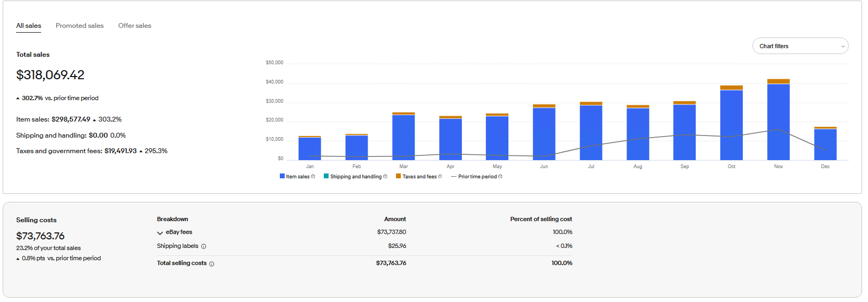This screenshot has height=302, width=868.
Task: Click the teal Shipping and handling swatch
Action: pos(326,176)
